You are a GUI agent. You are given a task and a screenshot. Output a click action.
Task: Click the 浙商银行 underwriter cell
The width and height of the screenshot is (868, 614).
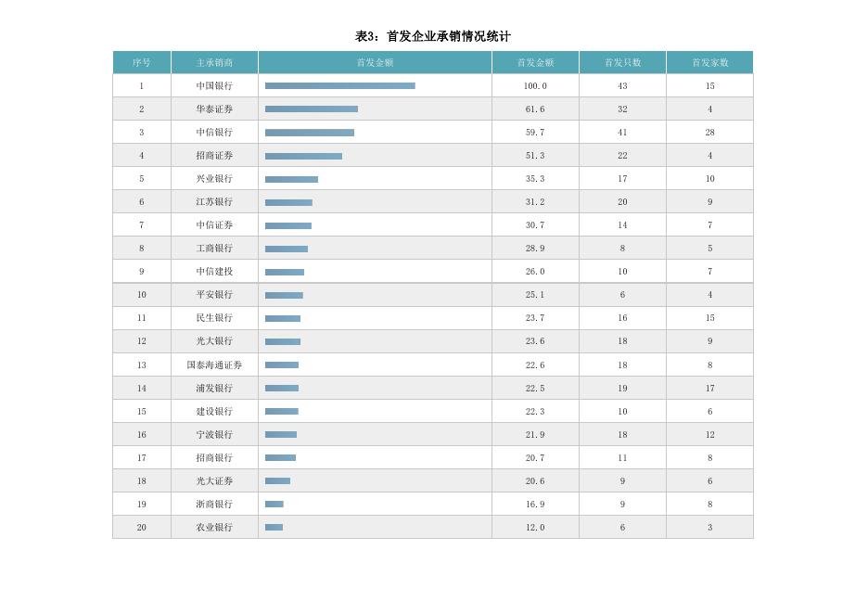pos(214,505)
